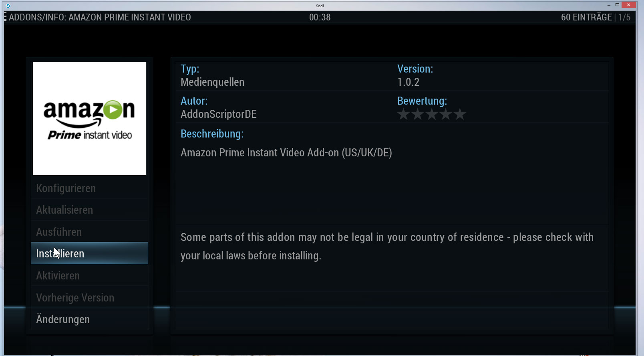
Task: Click the 00:38 clock display
Action: [x=320, y=17]
